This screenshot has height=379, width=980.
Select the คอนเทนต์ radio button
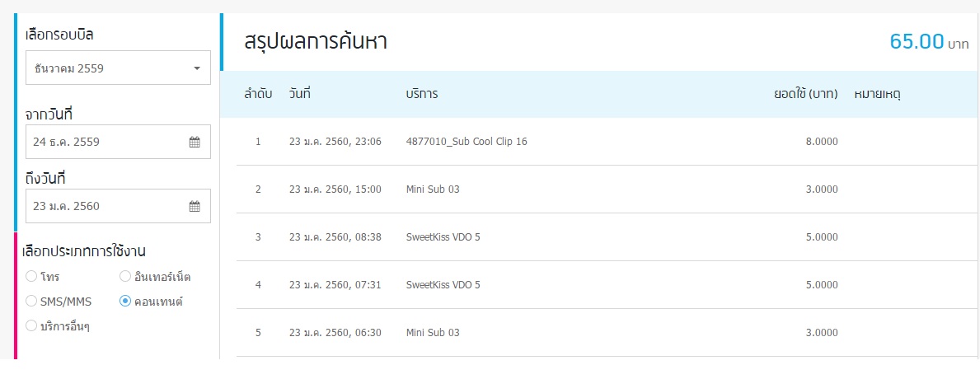click(124, 301)
